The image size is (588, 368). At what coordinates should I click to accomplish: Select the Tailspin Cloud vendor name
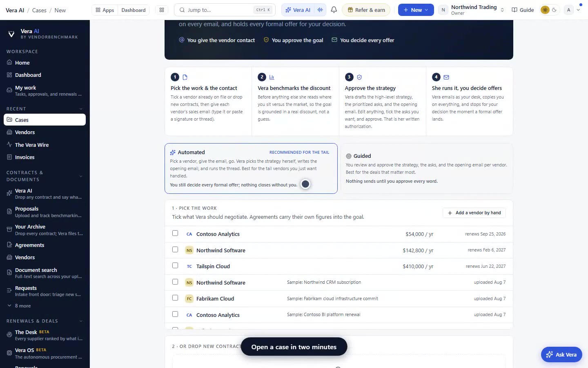(213, 266)
